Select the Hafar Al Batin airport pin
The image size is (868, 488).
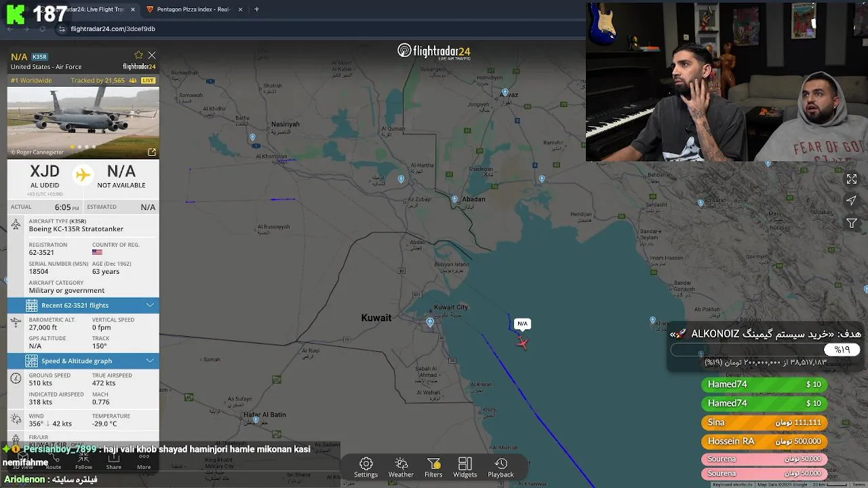[x=256, y=420]
